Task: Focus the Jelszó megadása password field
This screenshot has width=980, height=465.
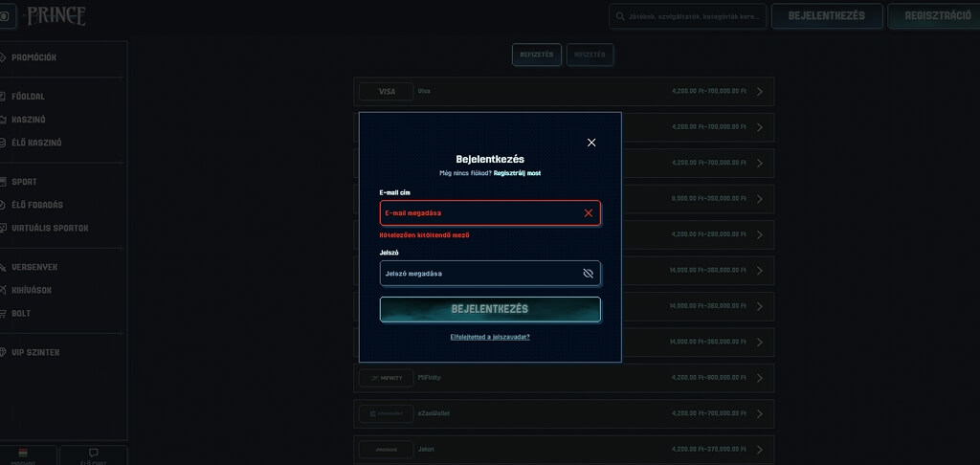Action: coord(490,274)
